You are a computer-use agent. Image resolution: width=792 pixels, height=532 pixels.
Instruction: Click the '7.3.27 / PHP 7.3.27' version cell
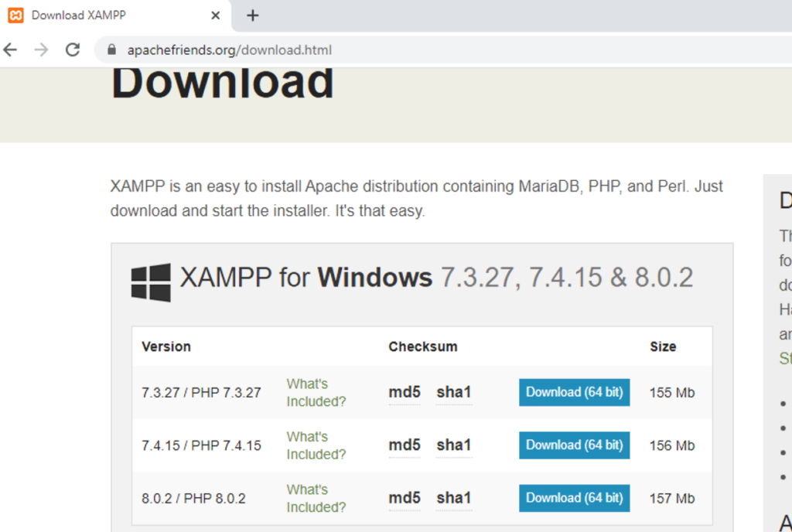(201, 393)
